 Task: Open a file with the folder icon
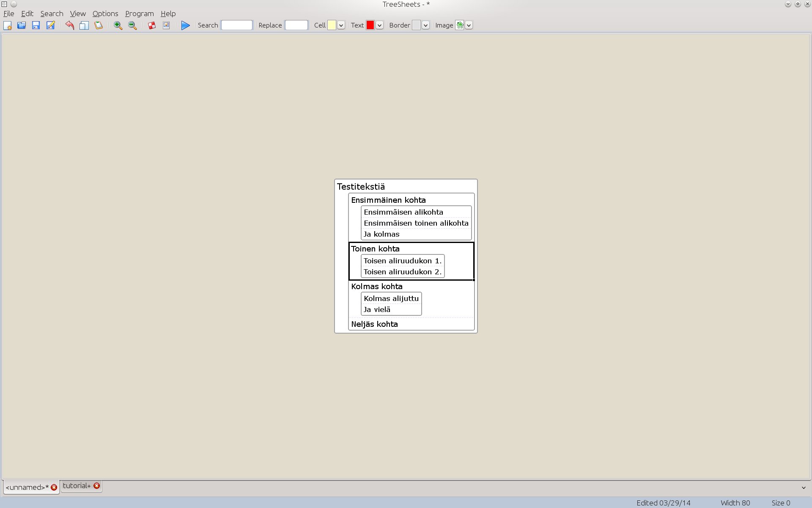pos(22,25)
